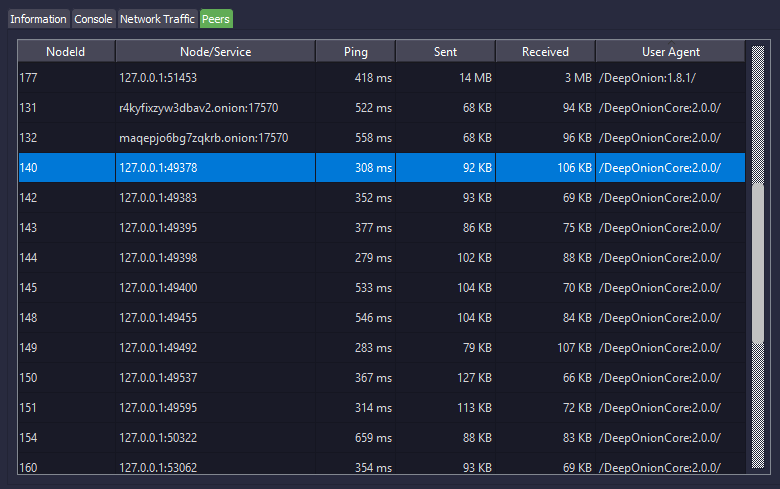Click NodeId 131 cell

(66, 108)
